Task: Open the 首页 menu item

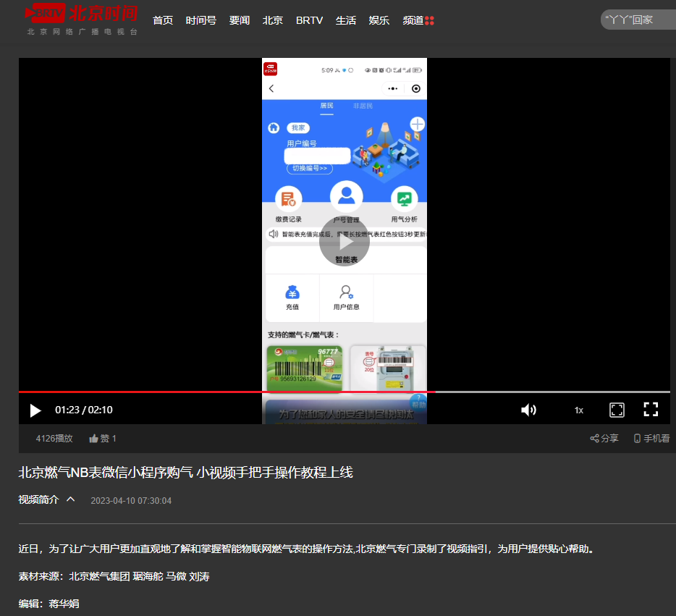Action: (163, 20)
